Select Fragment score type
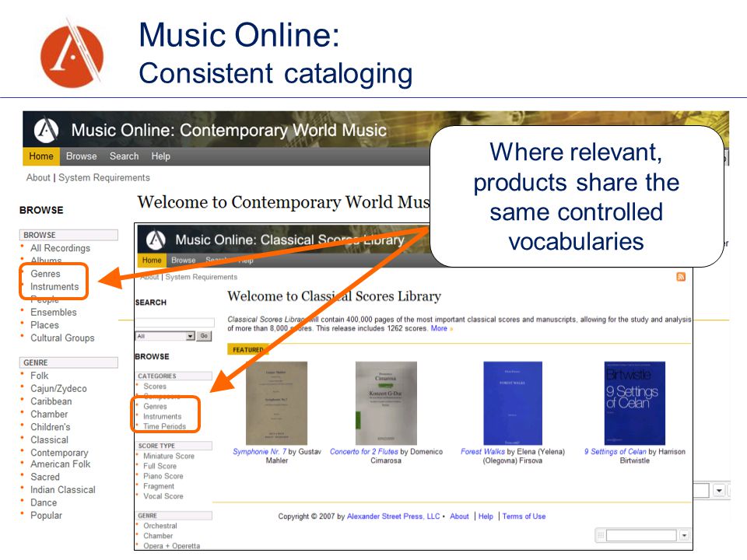 159,486
